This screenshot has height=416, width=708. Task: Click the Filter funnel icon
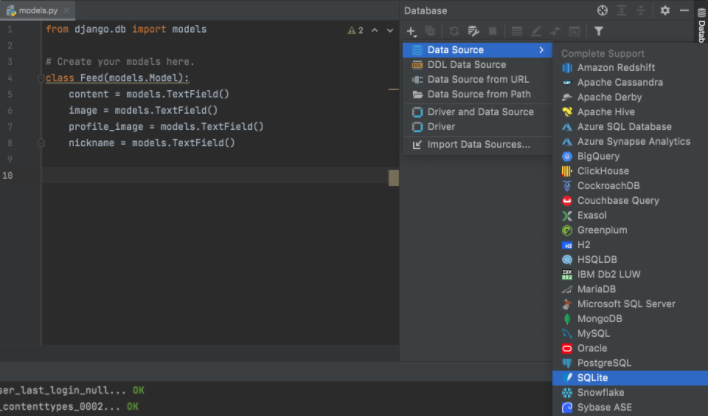(x=598, y=31)
